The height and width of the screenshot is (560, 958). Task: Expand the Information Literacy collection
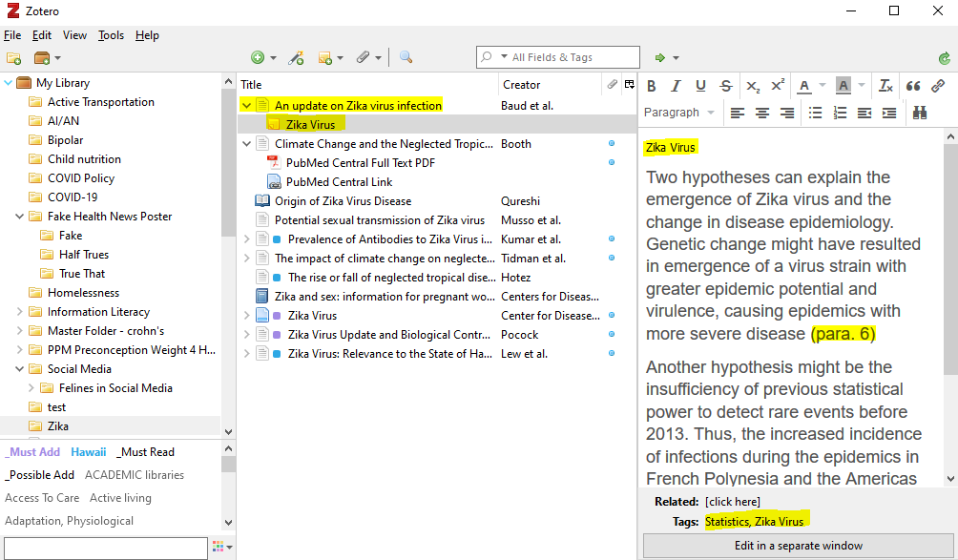tap(19, 311)
